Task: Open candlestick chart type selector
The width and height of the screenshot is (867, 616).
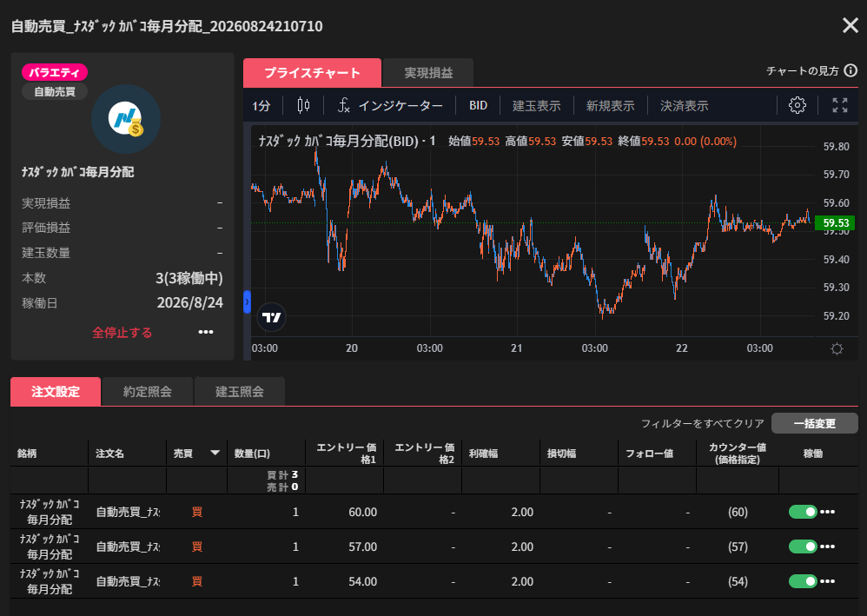Action: click(x=303, y=105)
